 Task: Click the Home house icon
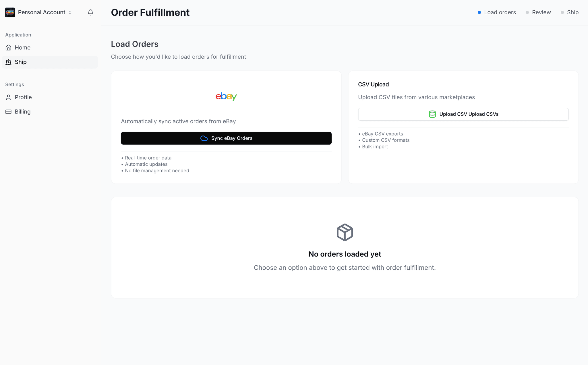(x=9, y=48)
